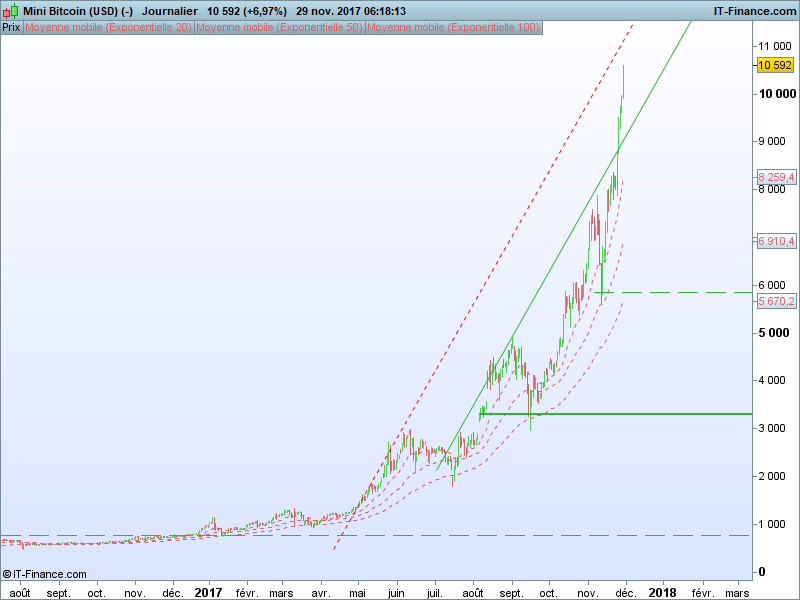800x600 pixels.
Task: Open IT-Finance.com link at top right
Action: pyautogui.click(x=754, y=10)
